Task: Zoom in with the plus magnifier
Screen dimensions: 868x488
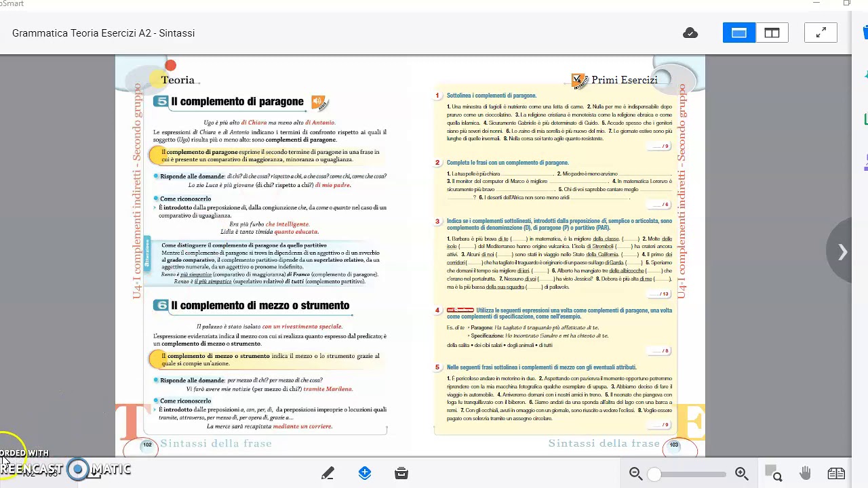Action: tap(742, 474)
